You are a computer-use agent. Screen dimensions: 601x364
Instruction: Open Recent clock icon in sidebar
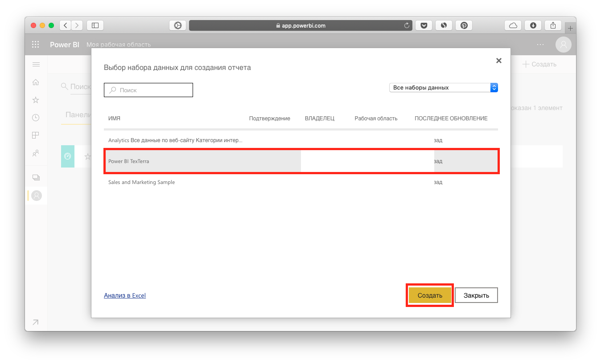(x=36, y=118)
